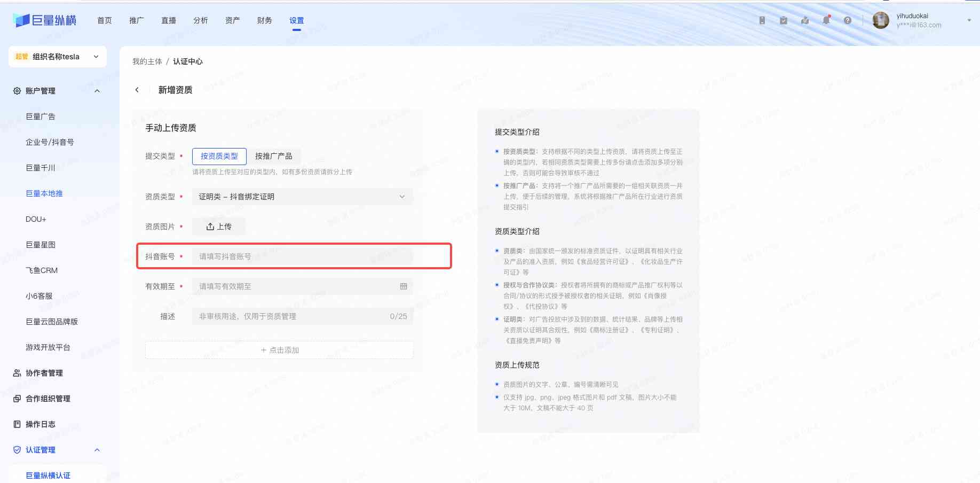Open the 财务 top menu
Viewport: 980px width, 483px height.
coord(264,20)
